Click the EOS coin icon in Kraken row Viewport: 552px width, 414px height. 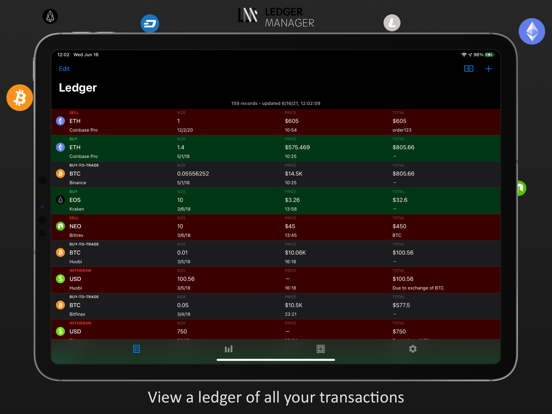pyautogui.click(x=61, y=200)
